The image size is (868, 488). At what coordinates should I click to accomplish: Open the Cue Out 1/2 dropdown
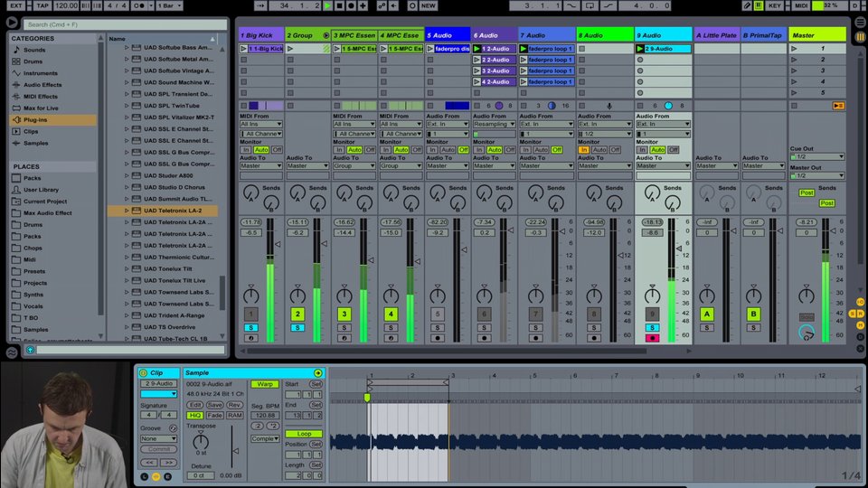pyautogui.click(x=817, y=156)
